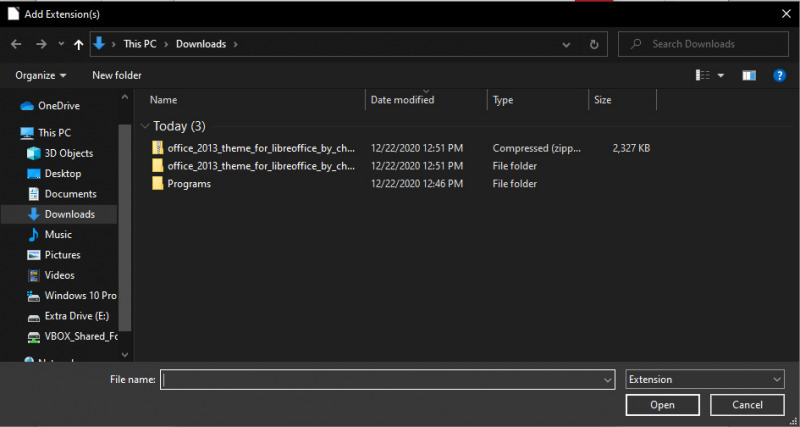Expand the Extension file type dropdown
Viewport: 800px width, 427px height.
point(705,379)
